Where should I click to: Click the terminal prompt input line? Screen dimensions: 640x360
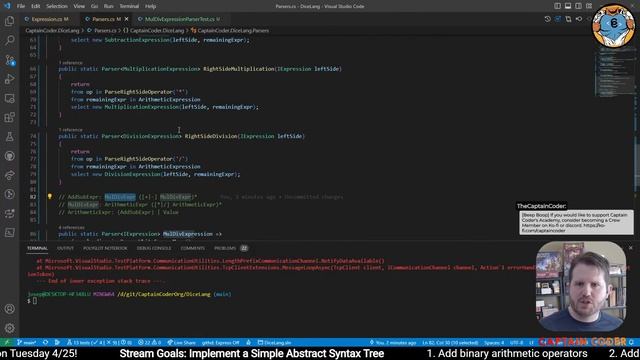click(35, 301)
